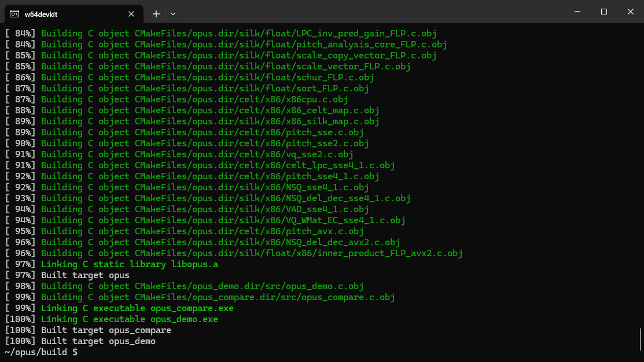Click the pitch_sse4_1.c.obj line
The image size is (644, 362).
pos(192,176)
